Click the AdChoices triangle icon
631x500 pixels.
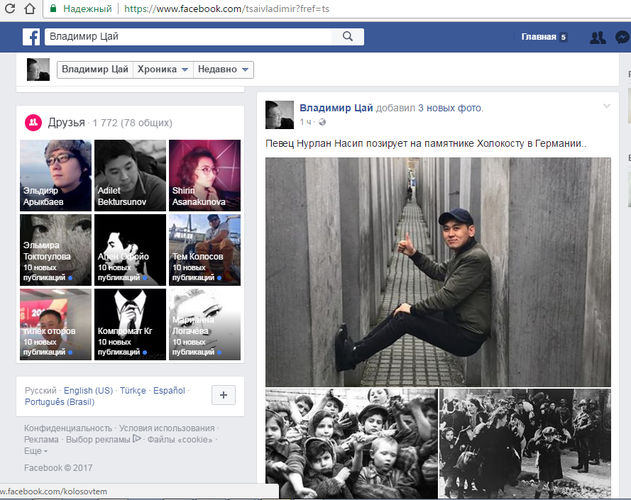pos(138,439)
